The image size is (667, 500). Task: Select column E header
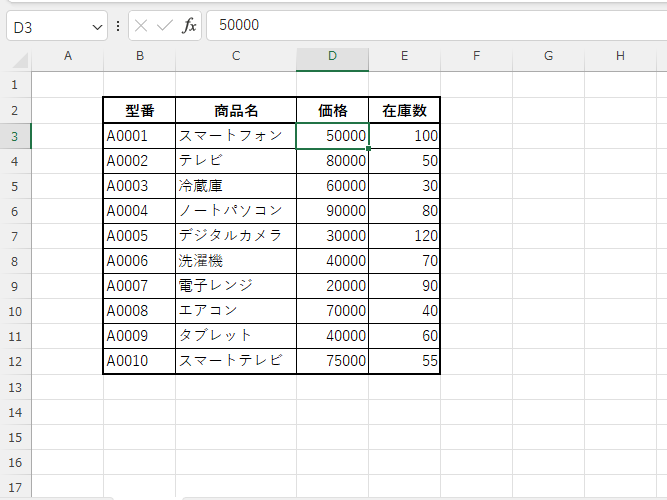[404, 56]
